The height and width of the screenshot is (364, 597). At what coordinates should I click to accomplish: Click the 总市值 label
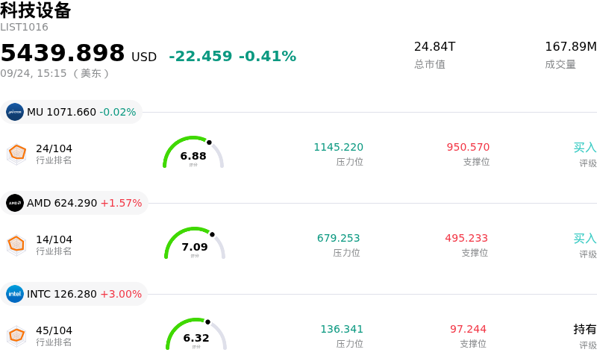pyautogui.click(x=430, y=64)
